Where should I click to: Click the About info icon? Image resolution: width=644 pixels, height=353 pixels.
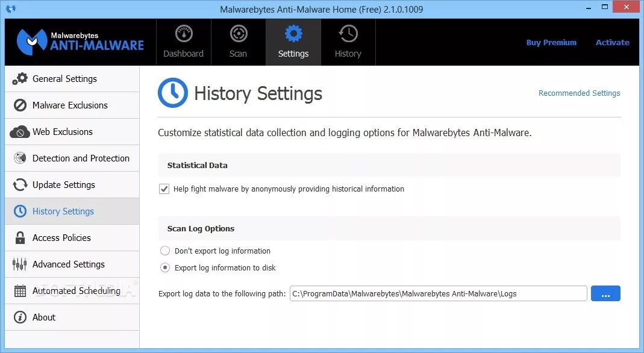click(x=20, y=317)
